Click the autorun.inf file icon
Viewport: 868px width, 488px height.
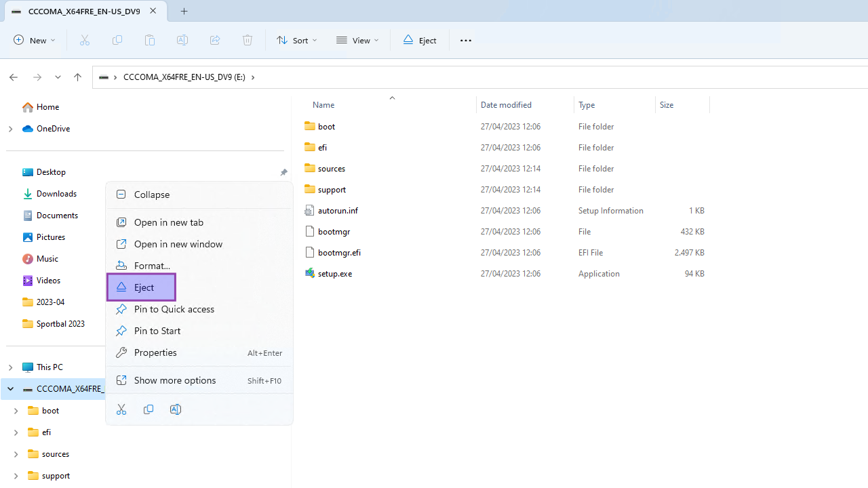coord(310,210)
